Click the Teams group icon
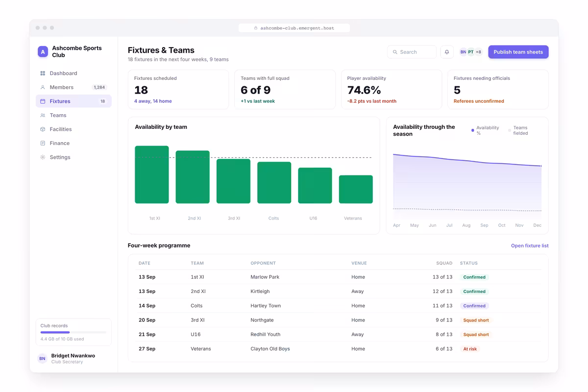Image resolution: width=588 pixels, height=392 pixels. (x=43, y=115)
